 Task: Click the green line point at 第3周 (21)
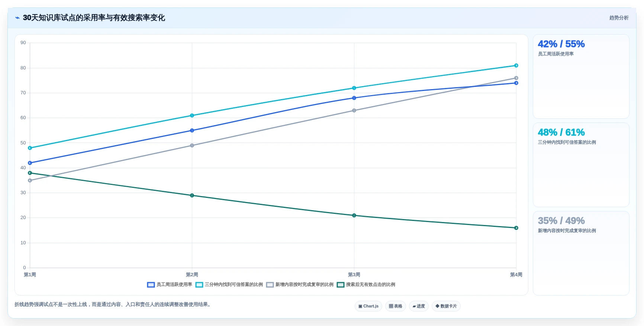click(x=354, y=215)
